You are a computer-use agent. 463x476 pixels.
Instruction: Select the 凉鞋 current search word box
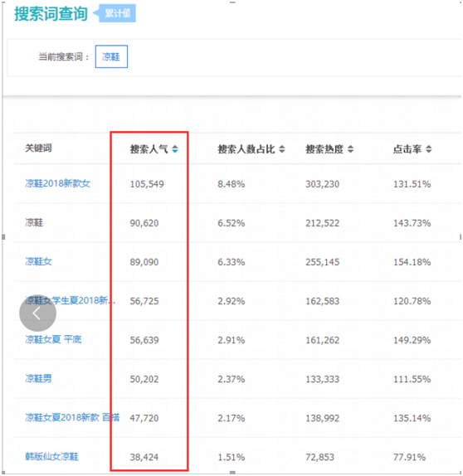pos(111,56)
